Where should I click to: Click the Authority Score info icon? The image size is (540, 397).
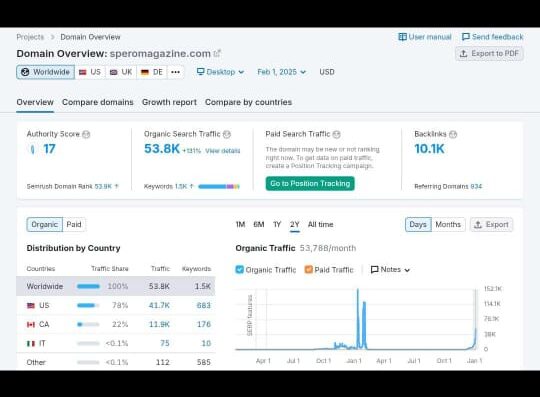coord(86,134)
